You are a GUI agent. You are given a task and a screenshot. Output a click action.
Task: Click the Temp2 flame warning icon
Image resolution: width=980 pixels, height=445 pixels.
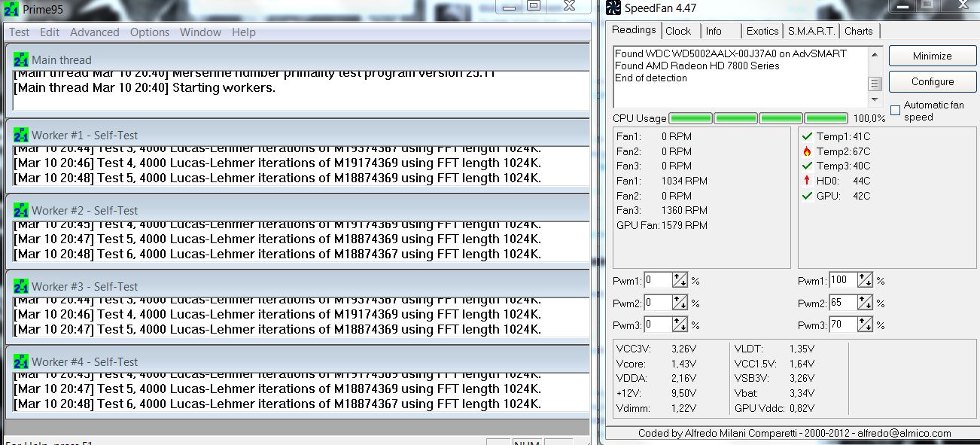tap(808, 151)
